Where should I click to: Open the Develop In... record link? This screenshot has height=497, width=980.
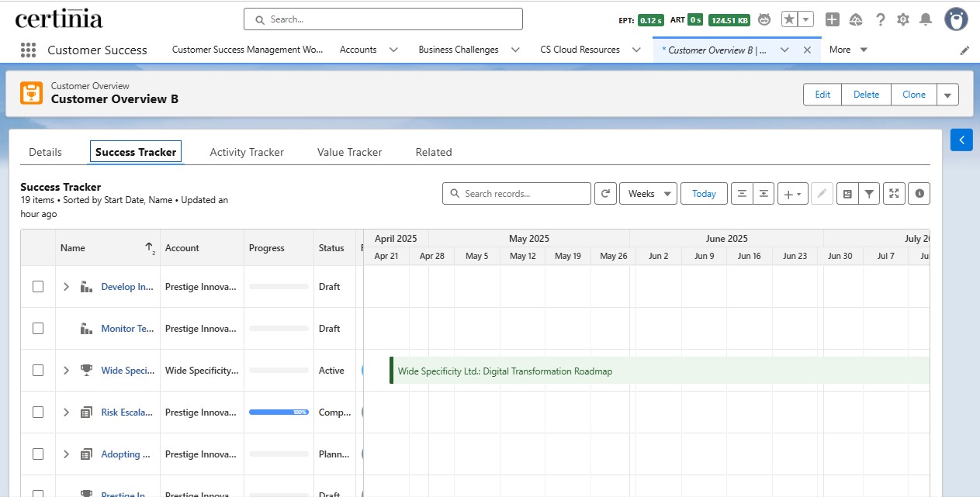pyautogui.click(x=127, y=287)
